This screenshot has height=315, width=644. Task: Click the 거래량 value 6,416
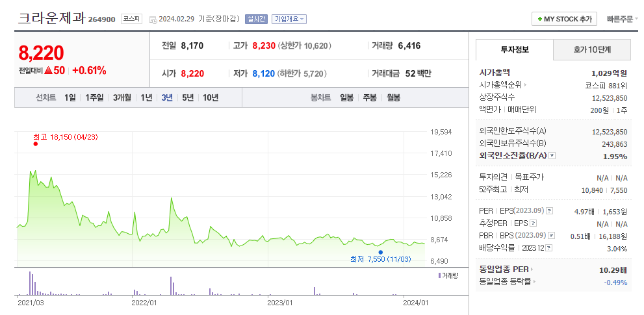(409, 45)
